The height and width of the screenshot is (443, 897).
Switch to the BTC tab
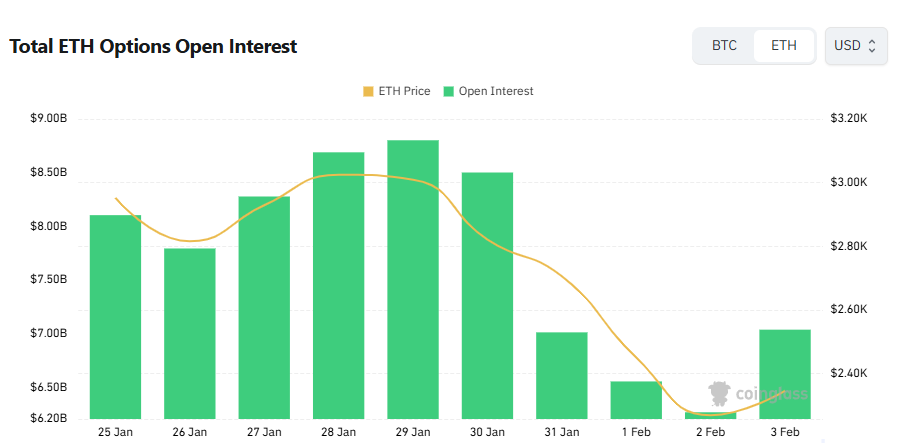pyautogui.click(x=724, y=46)
